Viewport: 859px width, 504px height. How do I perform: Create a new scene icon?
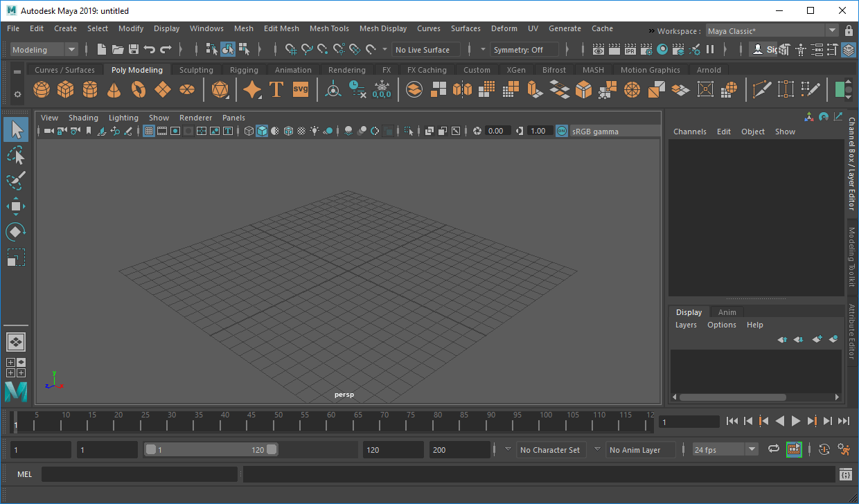(102, 49)
